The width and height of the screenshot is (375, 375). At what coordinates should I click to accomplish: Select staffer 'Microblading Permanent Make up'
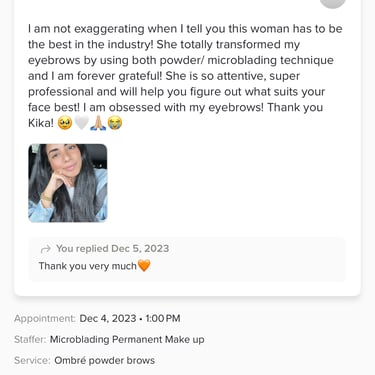point(127,340)
